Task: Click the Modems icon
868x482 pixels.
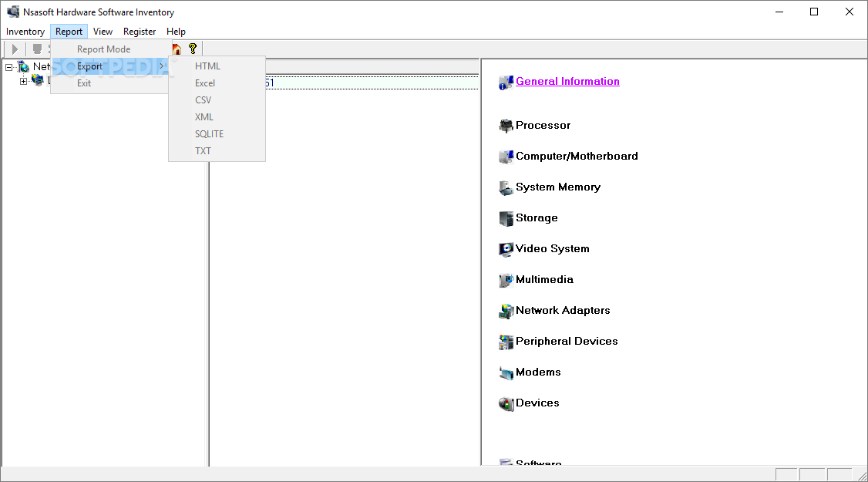Action: 506,372
